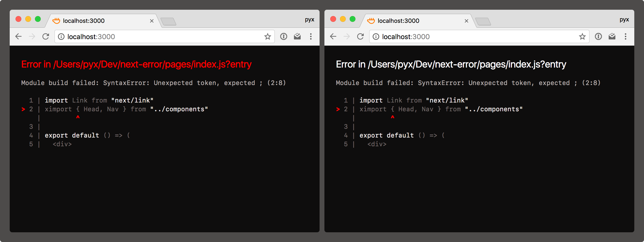Image resolution: width=644 pixels, height=242 pixels.
Task: Open 1Password extension icon in left window
Action: (x=283, y=37)
